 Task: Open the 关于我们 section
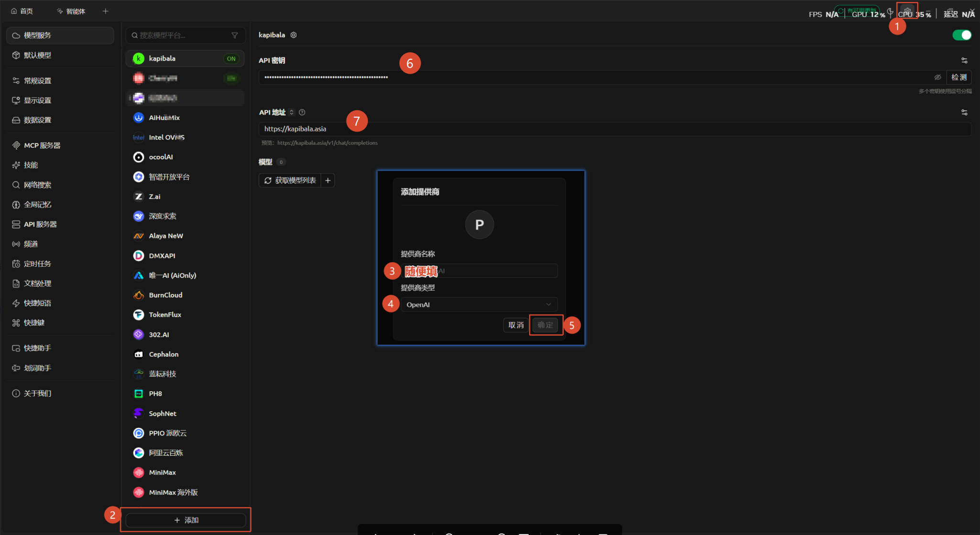60,393
